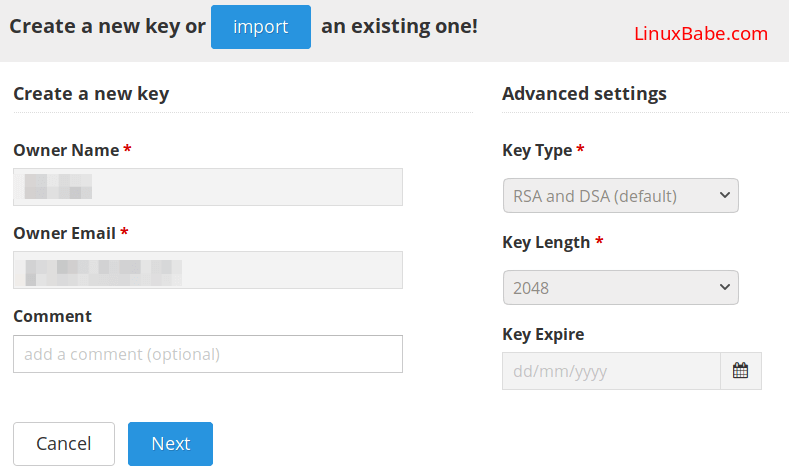Select the Advanced settings heading
789x474 pixels.
click(x=584, y=94)
